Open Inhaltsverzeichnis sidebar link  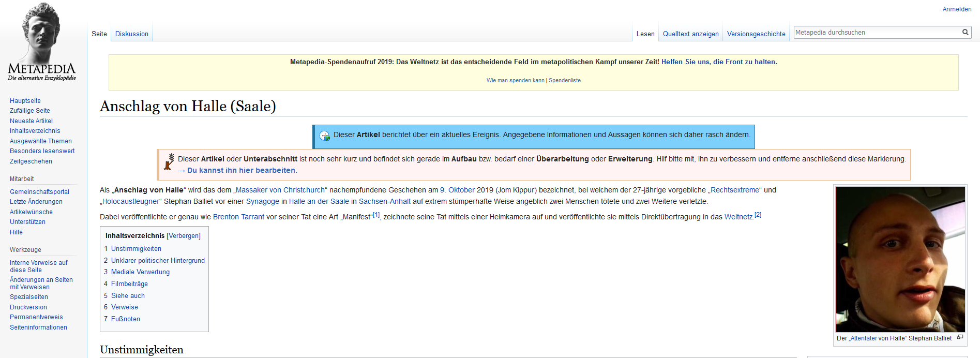(35, 131)
